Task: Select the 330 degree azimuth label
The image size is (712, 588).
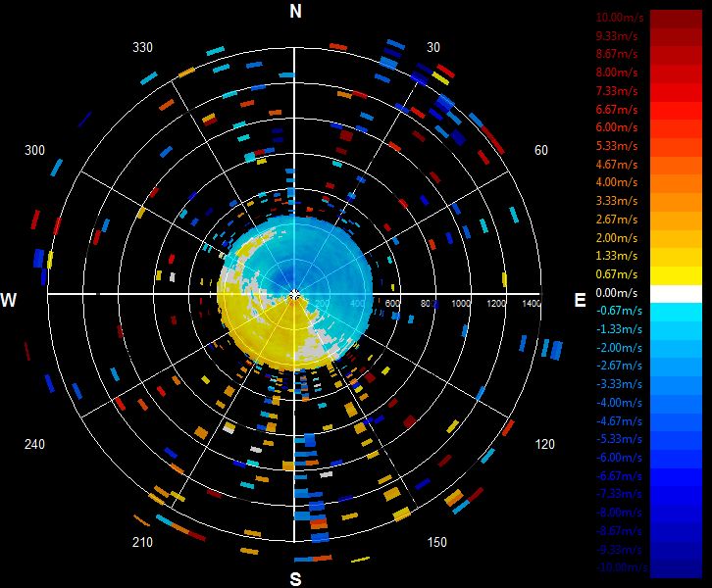Action: [x=142, y=47]
